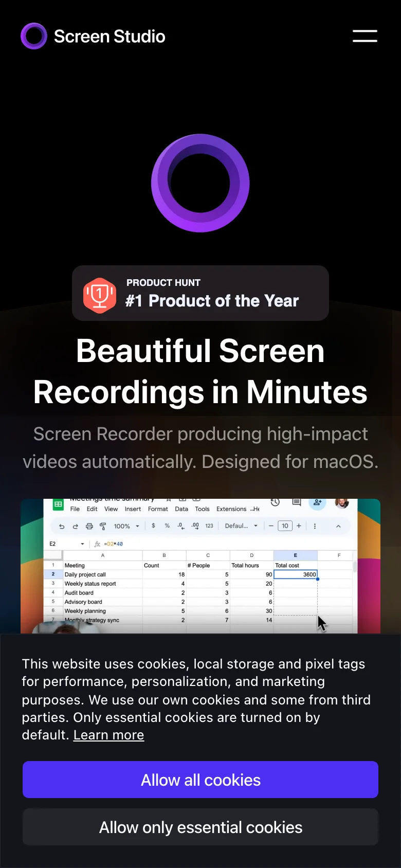Open the E2 name box dropdown arrow
The height and width of the screenshot is (868, 401).
pyautogui.click(x=82, y=544)
